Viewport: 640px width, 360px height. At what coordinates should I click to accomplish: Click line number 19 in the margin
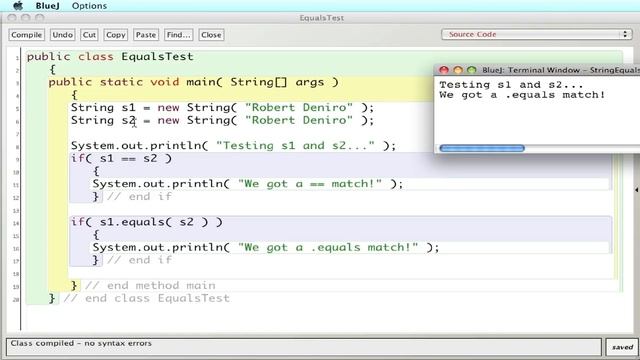click(16, 287)
